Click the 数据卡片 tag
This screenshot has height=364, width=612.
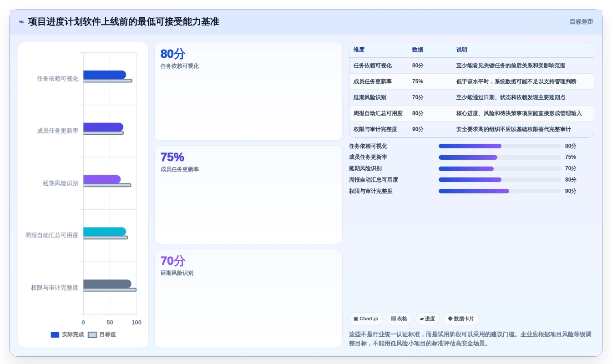[461, 319]
